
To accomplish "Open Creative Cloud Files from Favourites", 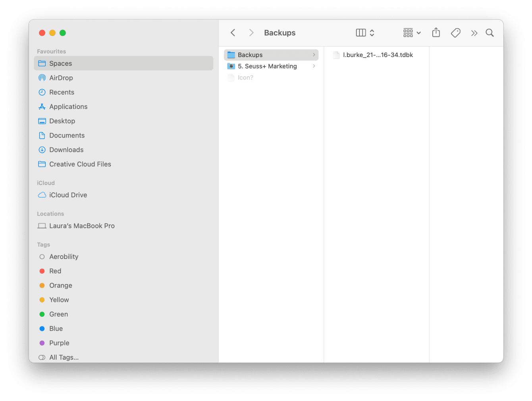I will pyautogui.click(x=80, y=164).
